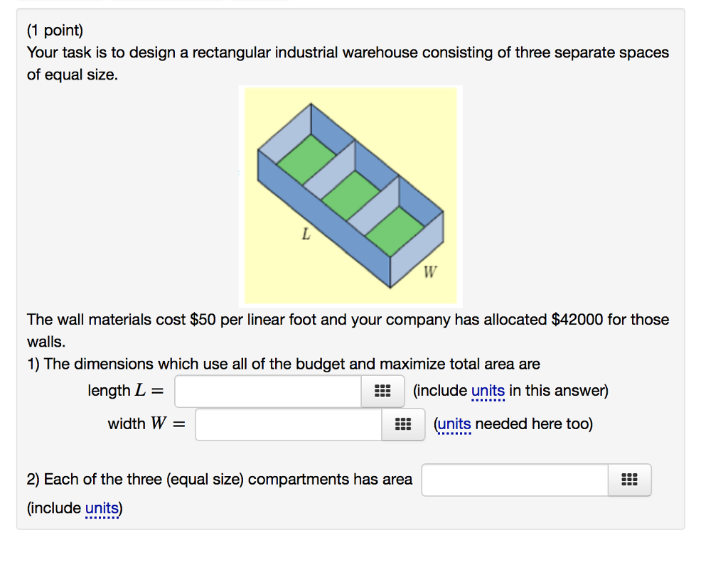The image size is (728, 562).
Task: Click the equation editor icon beside width field
Action: (403, 424)
